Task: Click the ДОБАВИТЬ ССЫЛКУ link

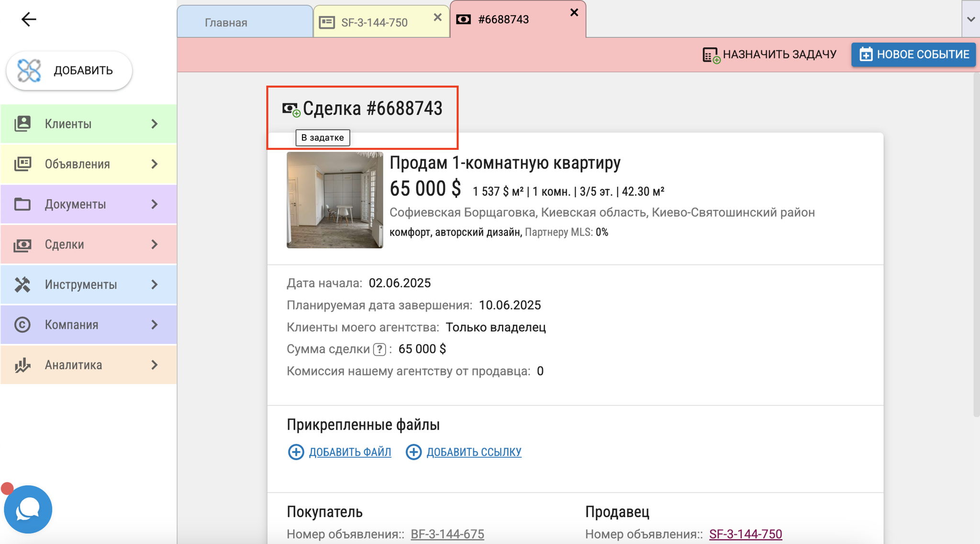Action: click(474, 452)
